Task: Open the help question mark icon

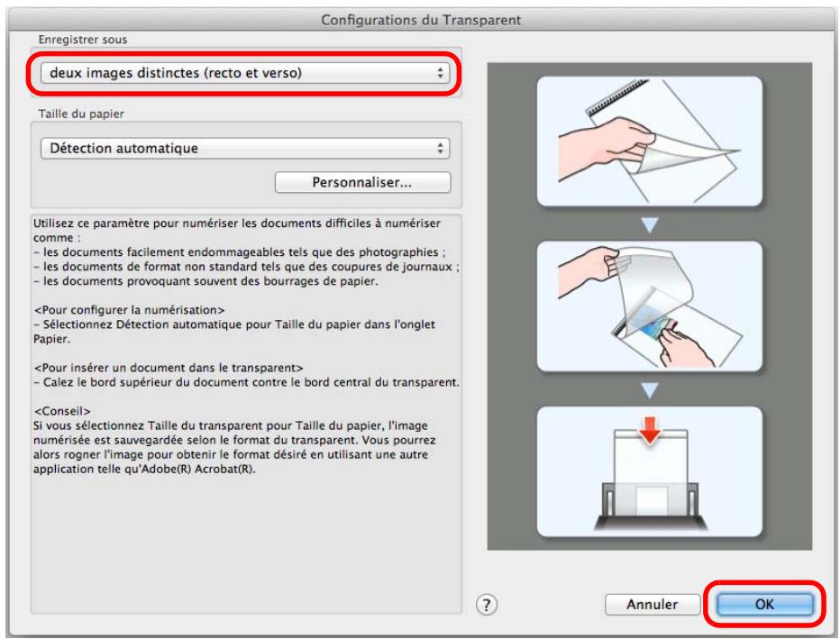Action: 487,605
